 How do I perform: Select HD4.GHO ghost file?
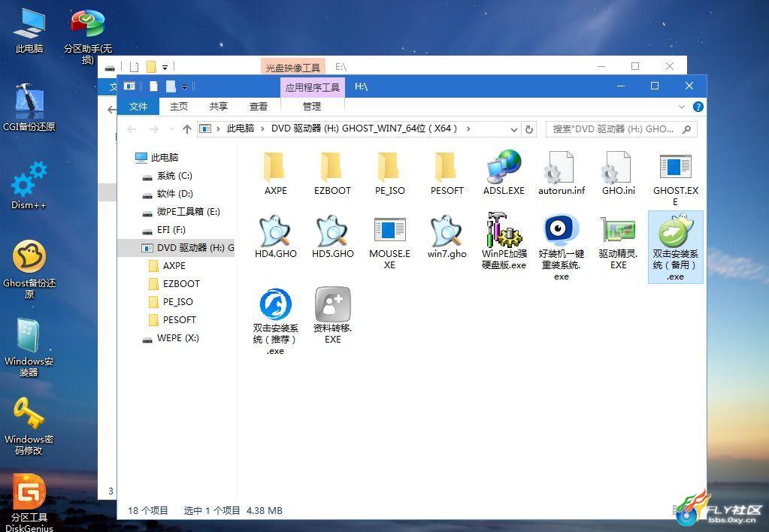[275, 237]
